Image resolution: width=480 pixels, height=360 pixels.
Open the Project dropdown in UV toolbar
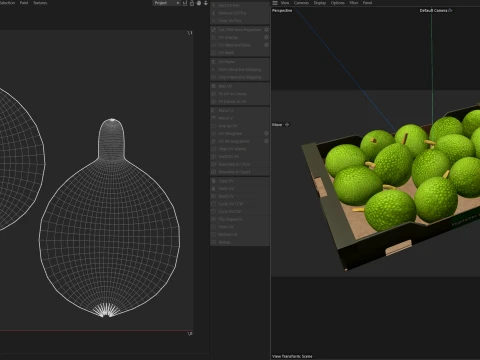pos(166,3)
